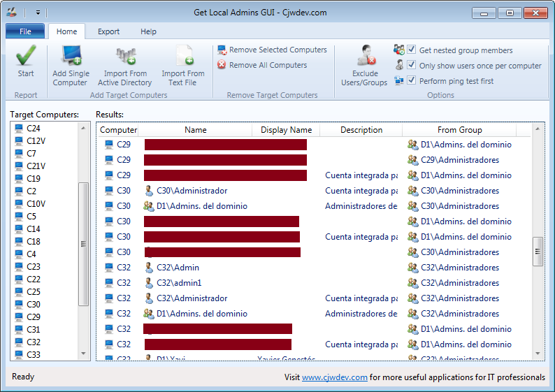This screenshot has width=555, height=392.
Task: Click the nested group members icon
Action: pos(399,50)
